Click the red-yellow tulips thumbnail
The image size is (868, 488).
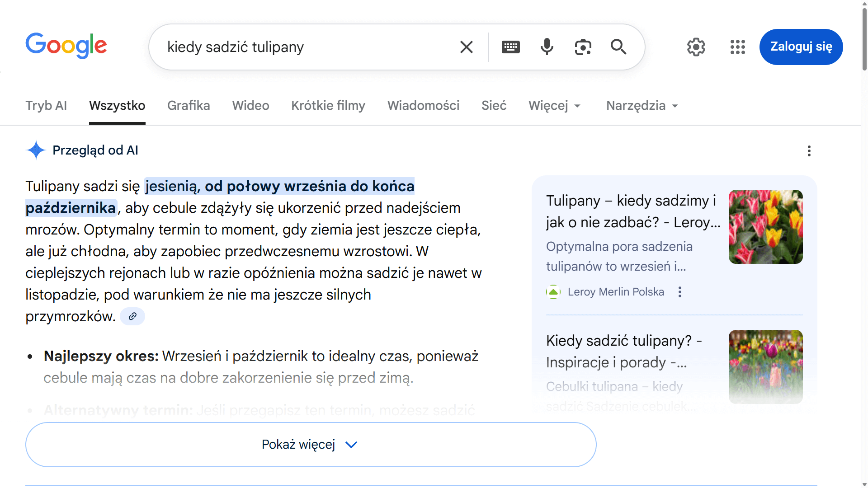click(x=765, y=227)
